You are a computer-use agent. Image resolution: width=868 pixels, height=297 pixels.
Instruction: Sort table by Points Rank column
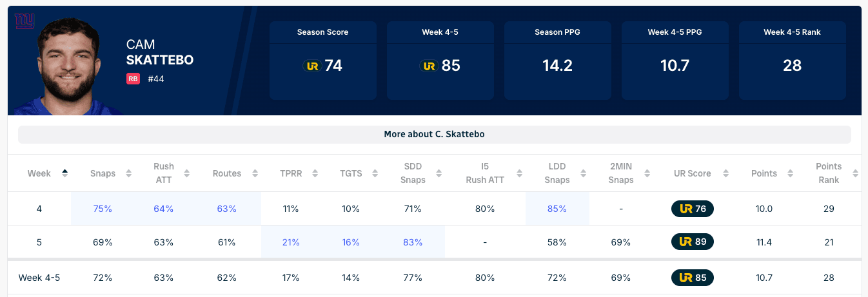(829, 173)
